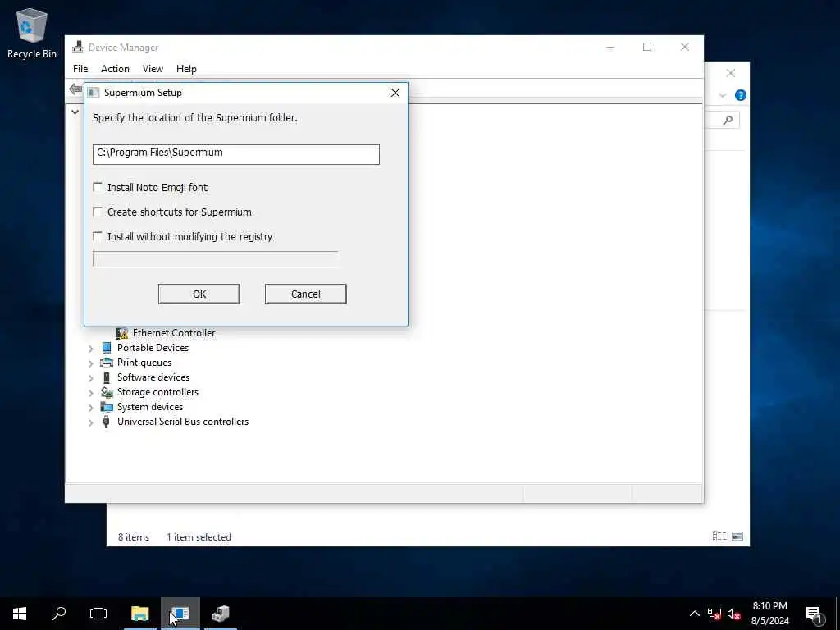Click File Explorer help question icon
Screen dimensions: 840x630
pyautogui.click(x=741, y=95)
